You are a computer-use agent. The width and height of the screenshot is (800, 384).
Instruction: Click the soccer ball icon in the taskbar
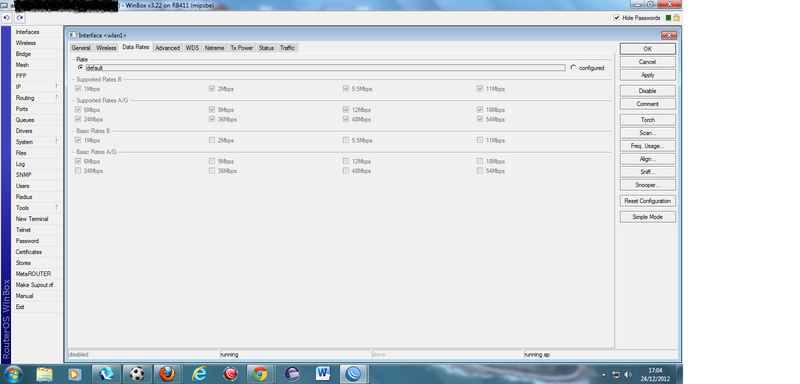(x=137, y=374)
